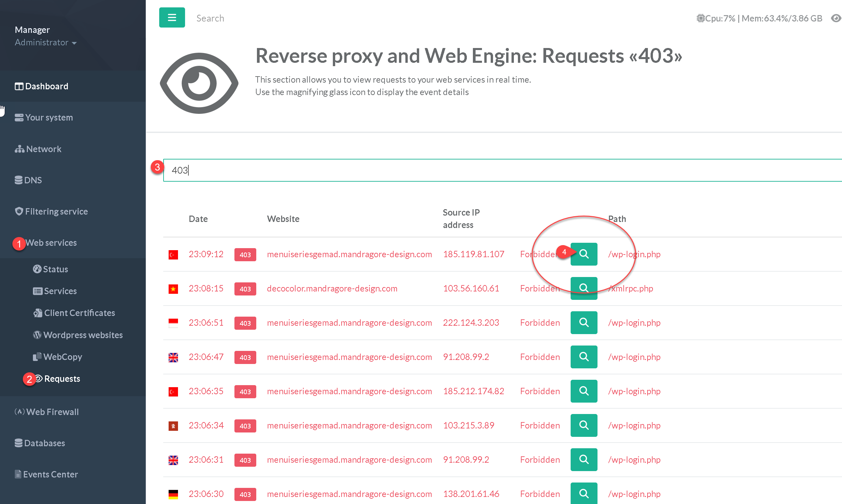Screen dimensions: 842x504
Task: Click magnifier icon for 103.215.3.89 row
Action: coord(583,425)
